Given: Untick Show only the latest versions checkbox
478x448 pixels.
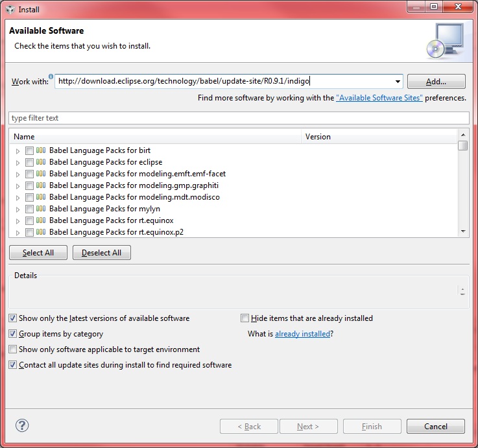Looking at the screenshot, I should pyautogui.click(x=12, y=318).
